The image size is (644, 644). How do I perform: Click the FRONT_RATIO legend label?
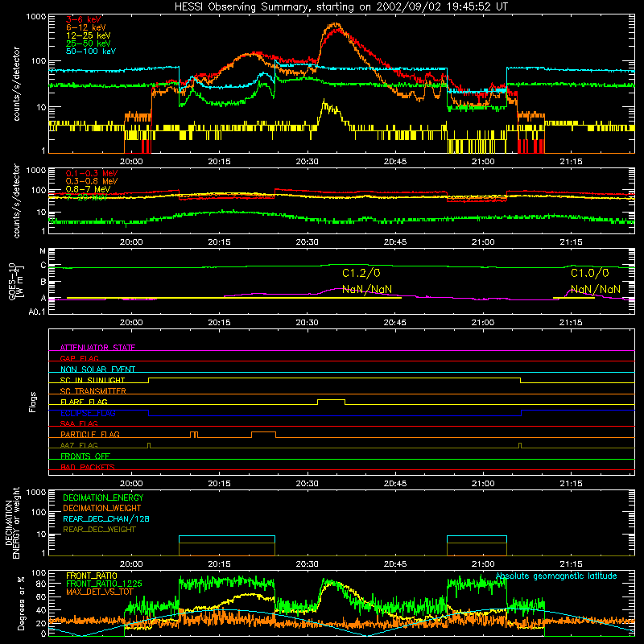[92, 576]
